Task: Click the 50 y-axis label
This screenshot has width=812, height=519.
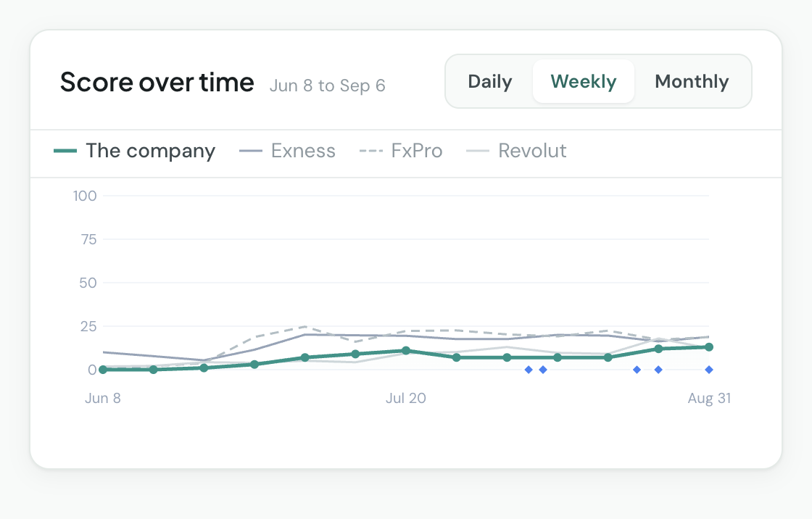Action: tap(88, 283)
